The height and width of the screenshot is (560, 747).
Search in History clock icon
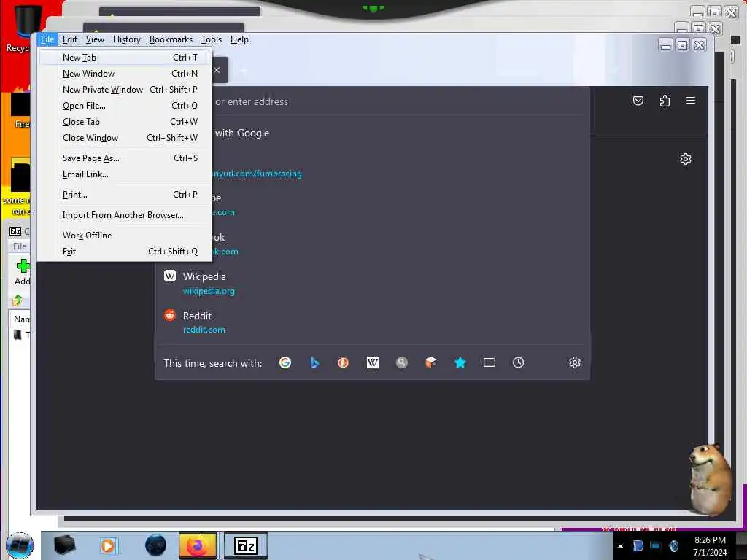click(519, 363)
